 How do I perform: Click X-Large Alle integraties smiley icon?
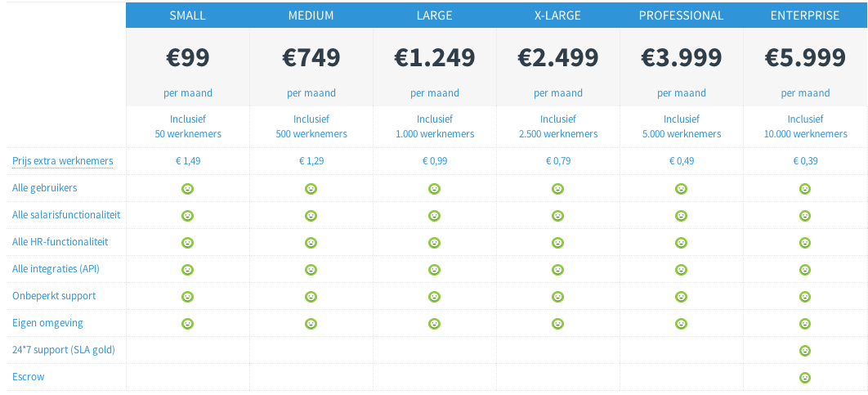point(558,270)
